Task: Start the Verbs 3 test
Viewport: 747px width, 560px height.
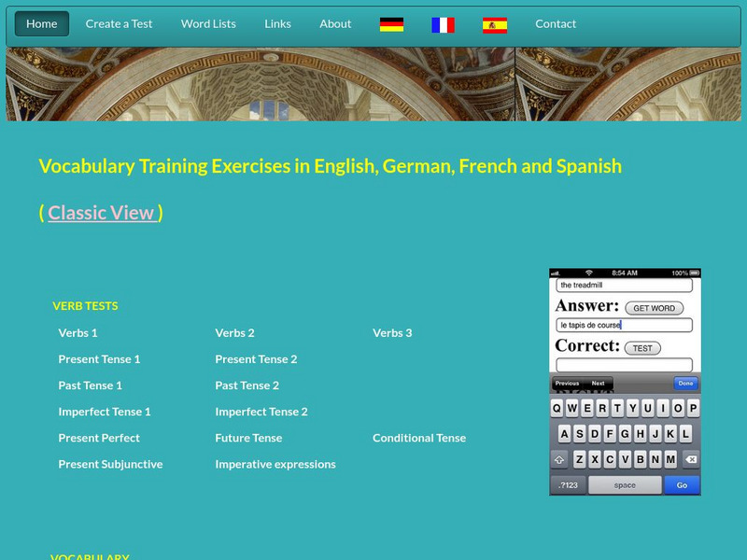Action: coord(392,333)
